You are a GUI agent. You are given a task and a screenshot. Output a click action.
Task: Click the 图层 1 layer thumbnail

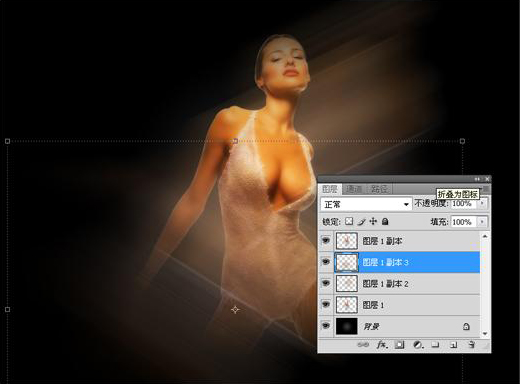[x=347, y=305]
